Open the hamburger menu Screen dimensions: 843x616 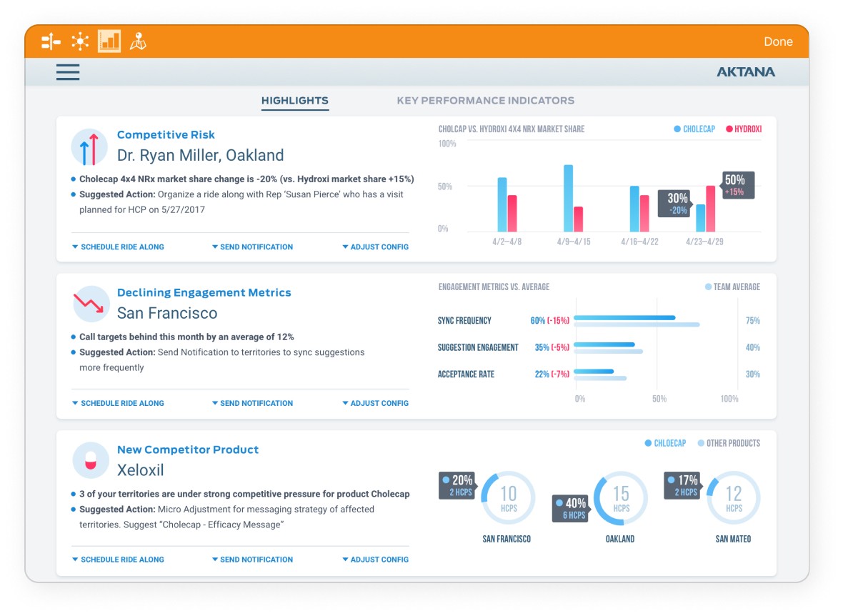(x=68, y=72)
